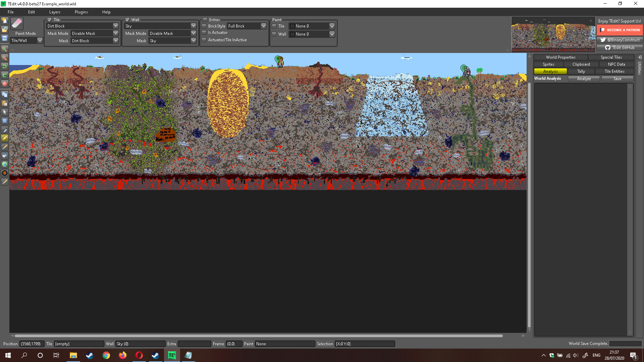The image size is (644, 362).
Task: Select the Arrow pointer tool
Action: click(5, 112)
